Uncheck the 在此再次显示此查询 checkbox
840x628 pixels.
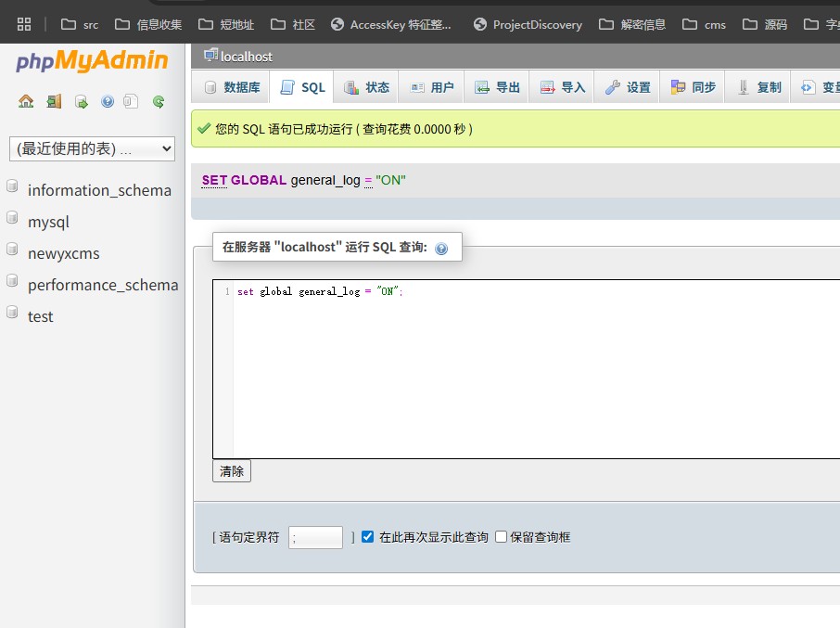coord(367,536)
